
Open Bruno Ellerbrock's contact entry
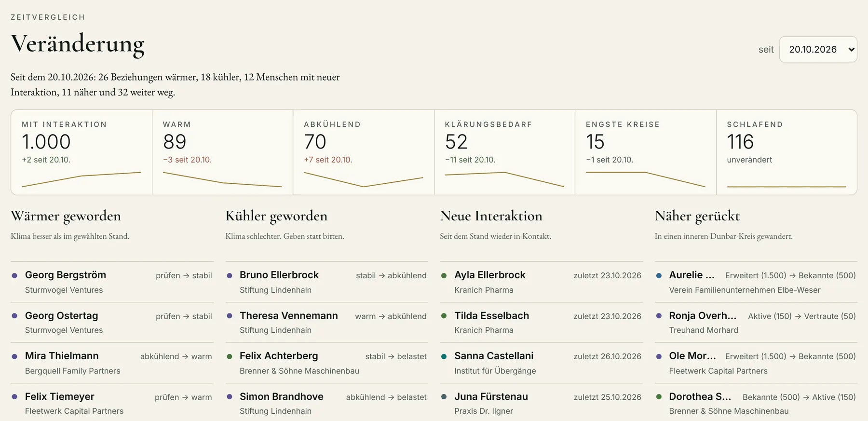point(326,282)
